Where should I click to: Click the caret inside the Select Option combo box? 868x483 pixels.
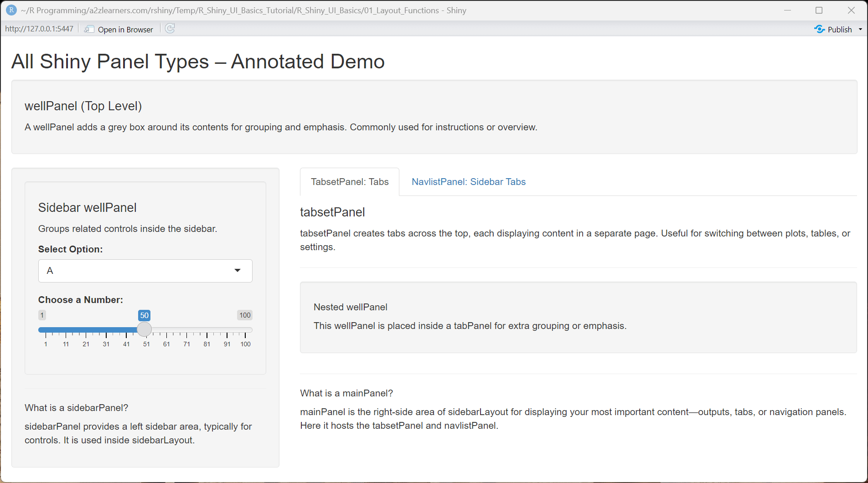(238, 270)
